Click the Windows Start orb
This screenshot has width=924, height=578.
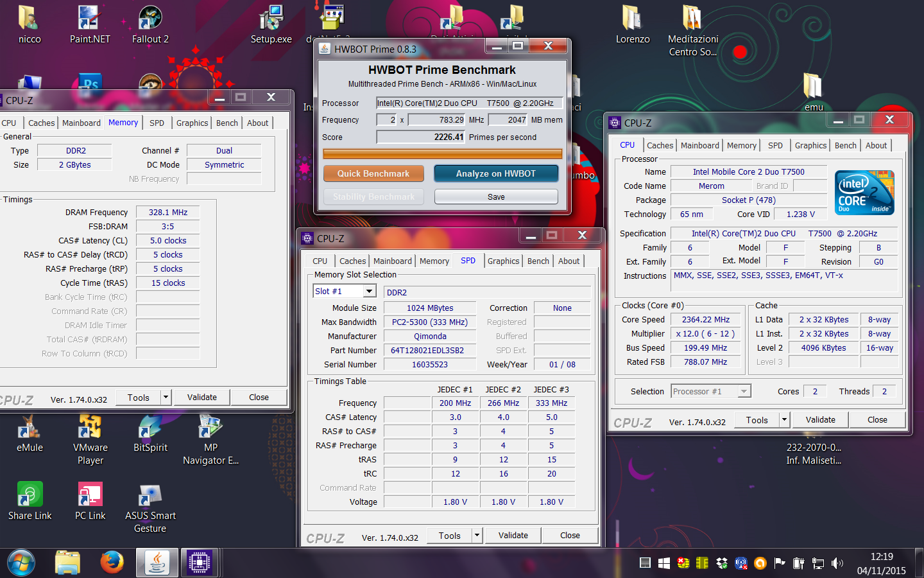click(x=21, y=563)
